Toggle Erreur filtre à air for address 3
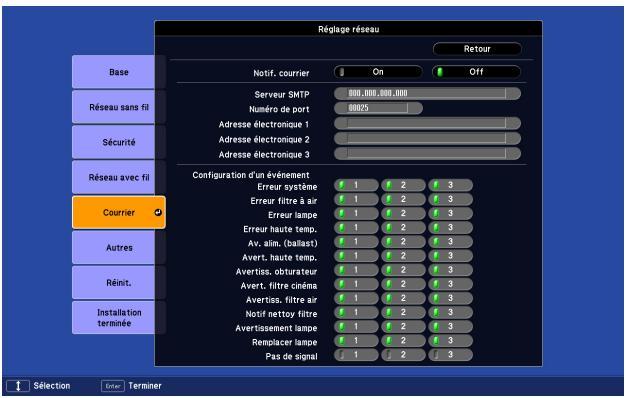 450,199
